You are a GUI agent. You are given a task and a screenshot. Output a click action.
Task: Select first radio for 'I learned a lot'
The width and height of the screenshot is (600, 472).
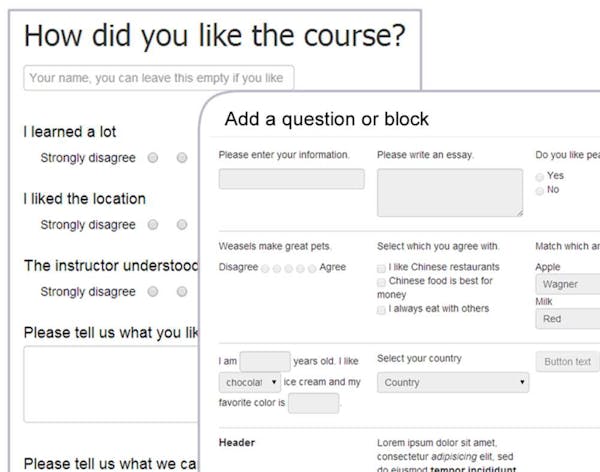(152, 158)
